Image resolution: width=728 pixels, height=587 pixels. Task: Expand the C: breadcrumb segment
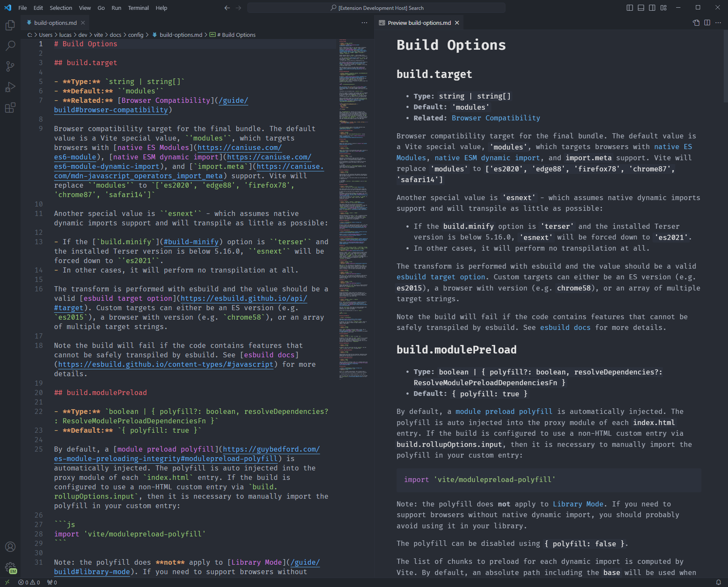click(30, 35)
